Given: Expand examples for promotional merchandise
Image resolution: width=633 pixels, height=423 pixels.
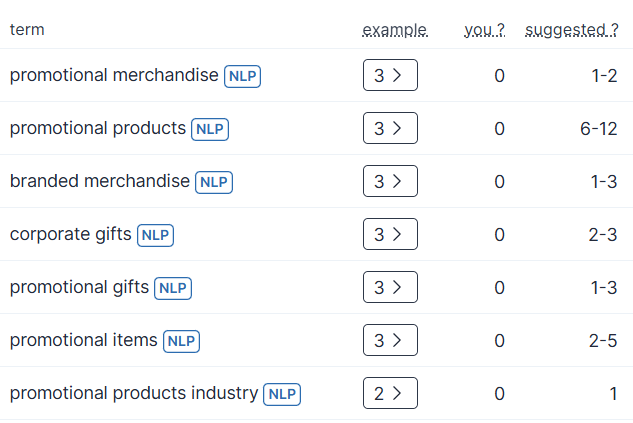Looking at the screenshot, I should tap(390, 75).
